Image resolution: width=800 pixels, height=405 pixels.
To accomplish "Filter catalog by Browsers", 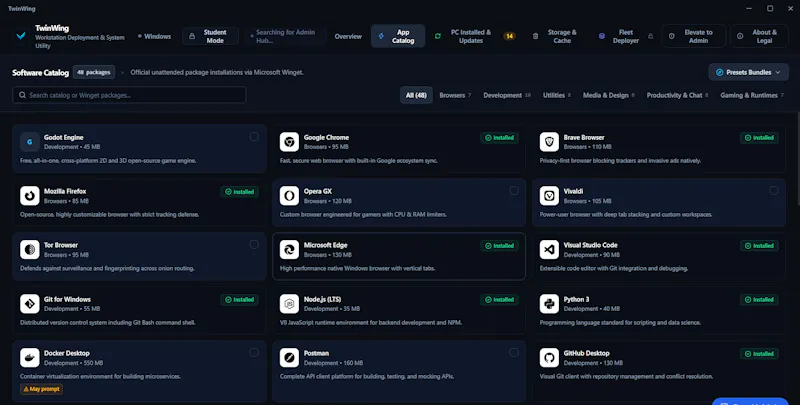I will coord(455,95).
